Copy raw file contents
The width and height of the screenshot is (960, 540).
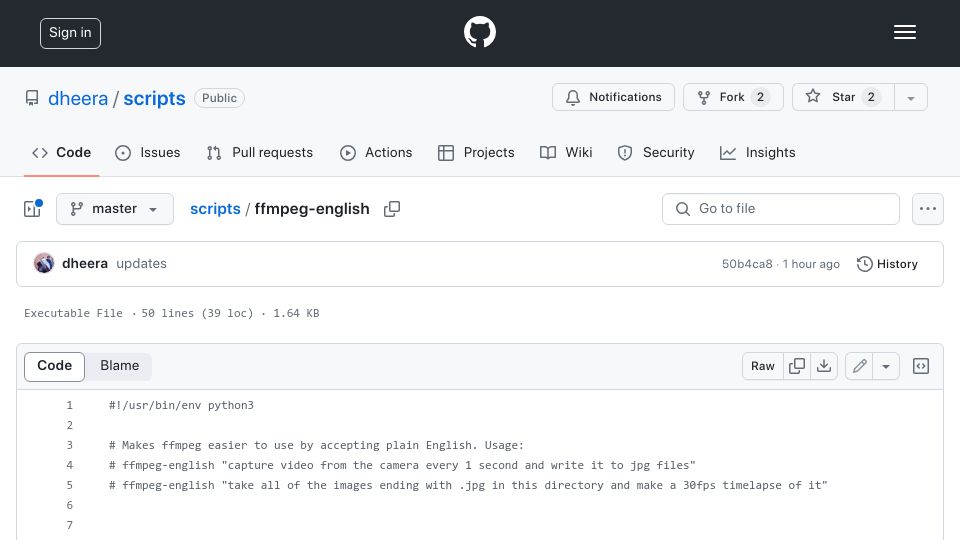tap(797, 366)
